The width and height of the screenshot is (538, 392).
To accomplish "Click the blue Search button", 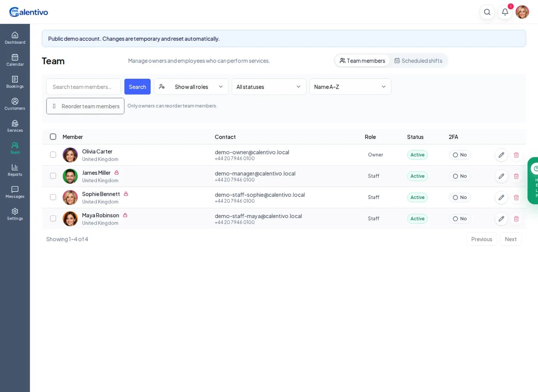I will pyautogui.click(x=137, y=87).
